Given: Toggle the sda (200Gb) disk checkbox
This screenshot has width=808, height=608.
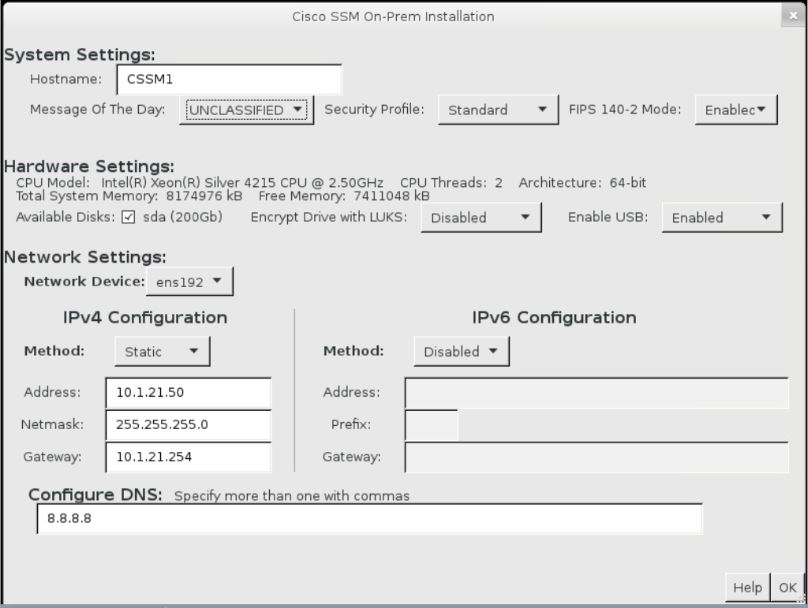Looking at the screenshot, I should coord(128,217).
